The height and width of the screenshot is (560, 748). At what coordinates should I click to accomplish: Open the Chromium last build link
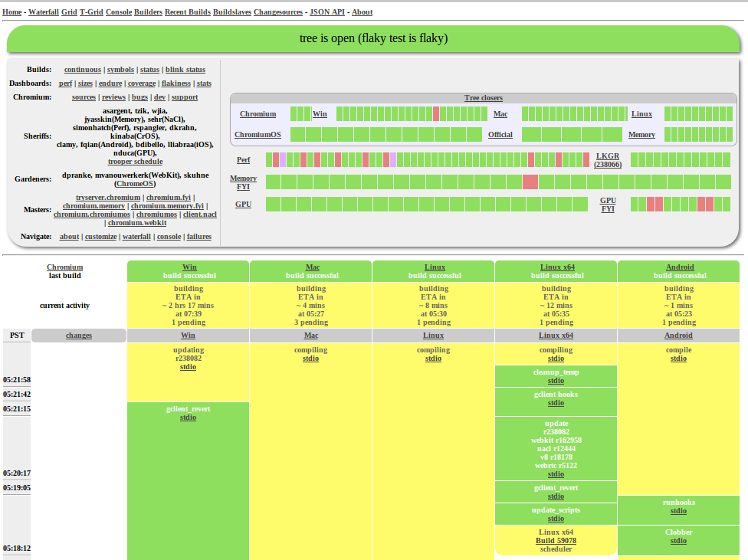(x=65, y=267)
